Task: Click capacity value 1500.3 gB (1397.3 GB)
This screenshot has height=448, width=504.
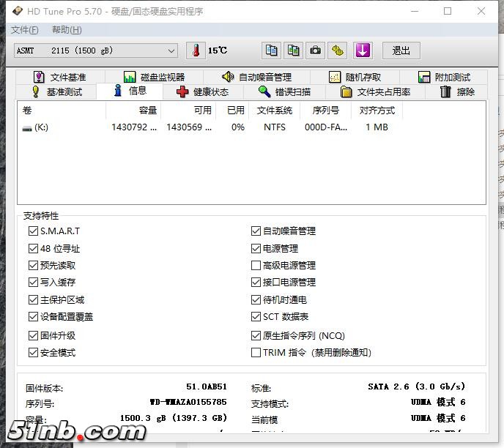Action: (x=174, y=418)
